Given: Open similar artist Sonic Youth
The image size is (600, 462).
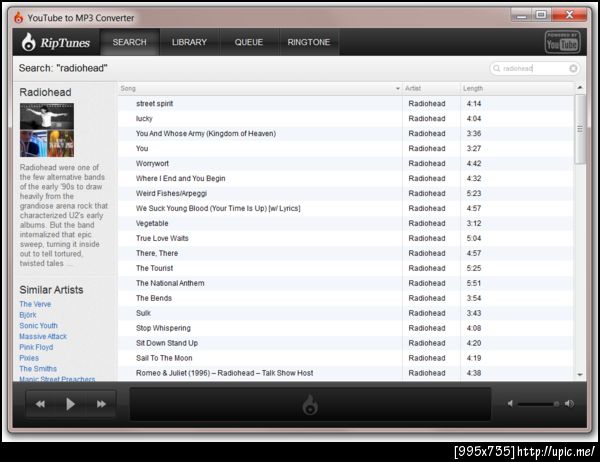Looking at the screenshot, I should (38, 325).
